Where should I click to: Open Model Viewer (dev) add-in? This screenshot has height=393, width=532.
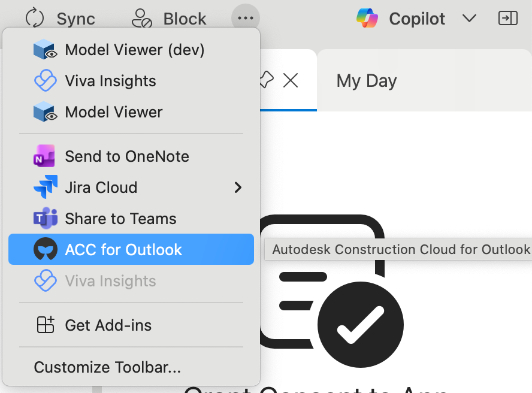pyautogui.click(x=134, y=50)
